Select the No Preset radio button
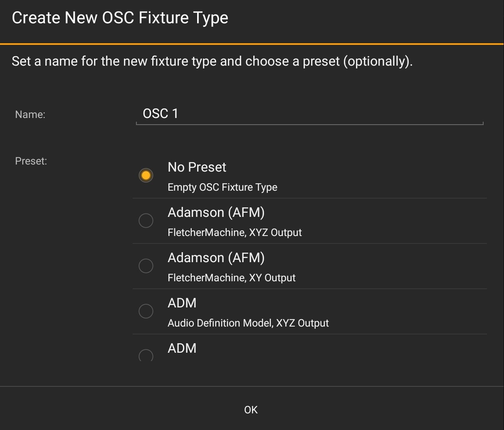 (x=146, y=175)
